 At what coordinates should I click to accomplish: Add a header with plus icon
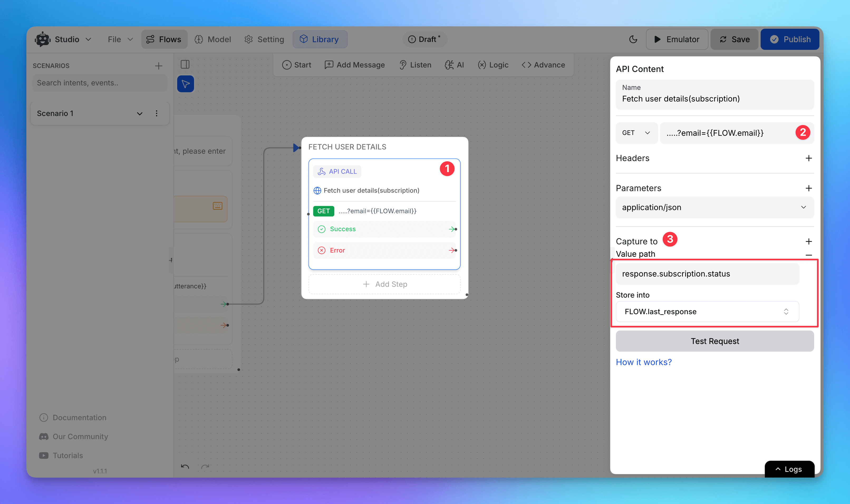809,158
